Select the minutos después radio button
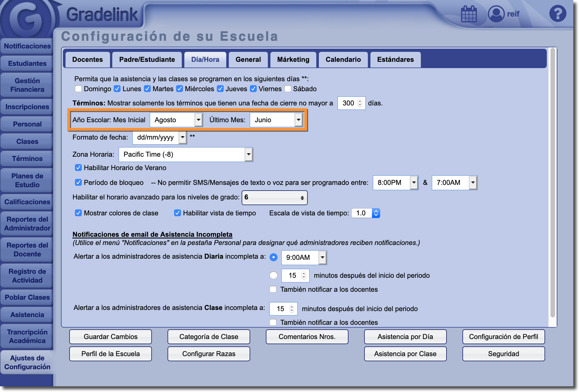The width and height of the screenshot is (579, 392). [273, 275]
